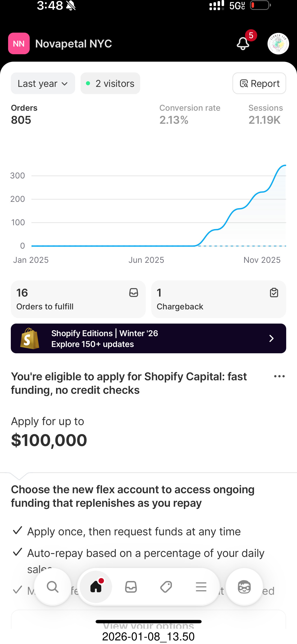Select the Conversion rate metric
The height and width of the screenshot is (644, 297).
pyautogui.click(x=190, y=115)
